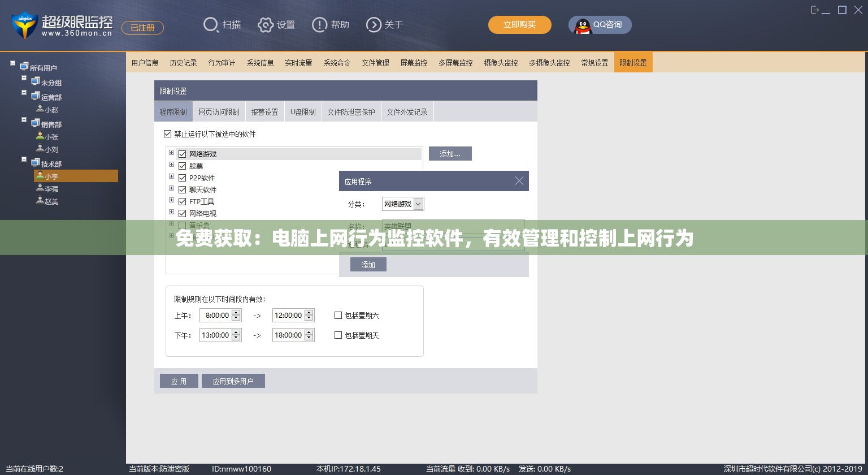Select user 小赵 in tree

click(47, 110)
